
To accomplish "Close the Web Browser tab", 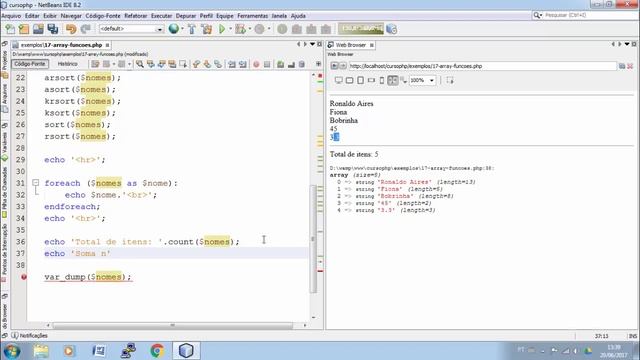I will [x=371, y=45].
